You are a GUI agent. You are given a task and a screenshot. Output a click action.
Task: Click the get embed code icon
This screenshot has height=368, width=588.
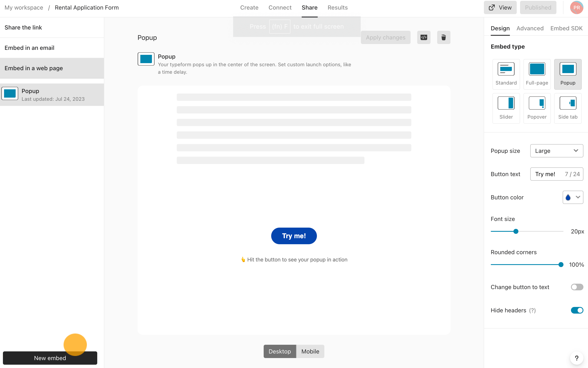pyautogui.click(x=423, y=38)
